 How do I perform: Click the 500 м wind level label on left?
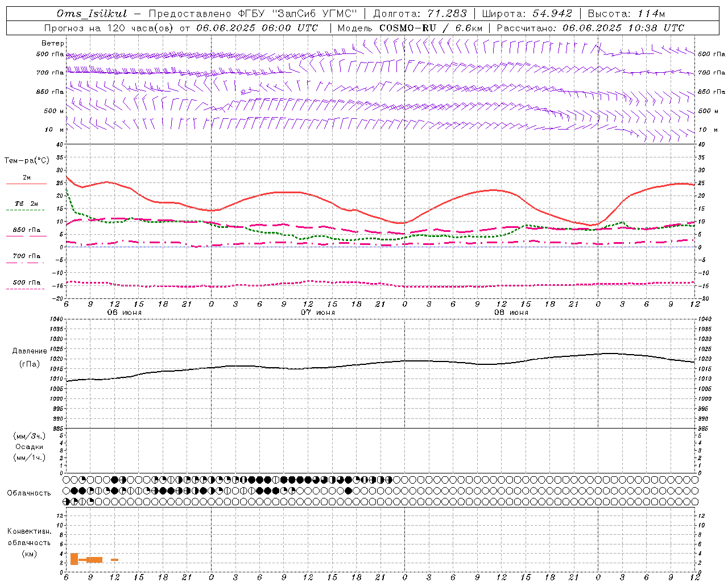54,111
